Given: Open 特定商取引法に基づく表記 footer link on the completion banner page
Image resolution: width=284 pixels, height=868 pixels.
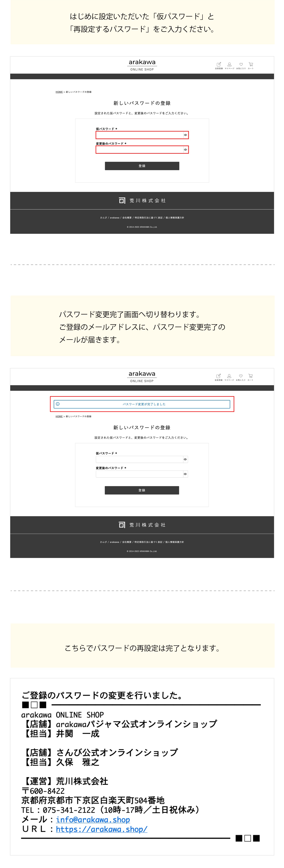Looking at the screenshot, I should tap(148, 542).
